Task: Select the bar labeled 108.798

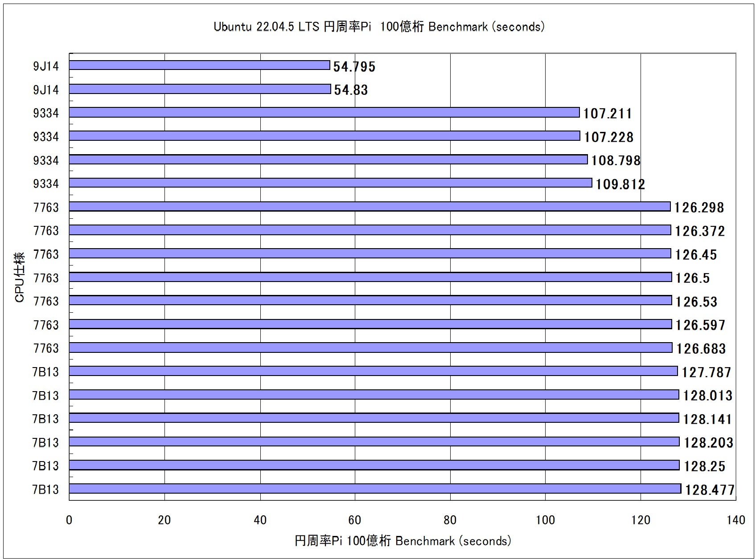Action: 328,159
